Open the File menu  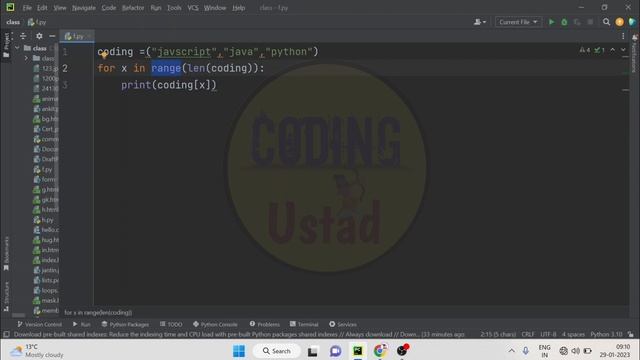[x=27, y=8]
